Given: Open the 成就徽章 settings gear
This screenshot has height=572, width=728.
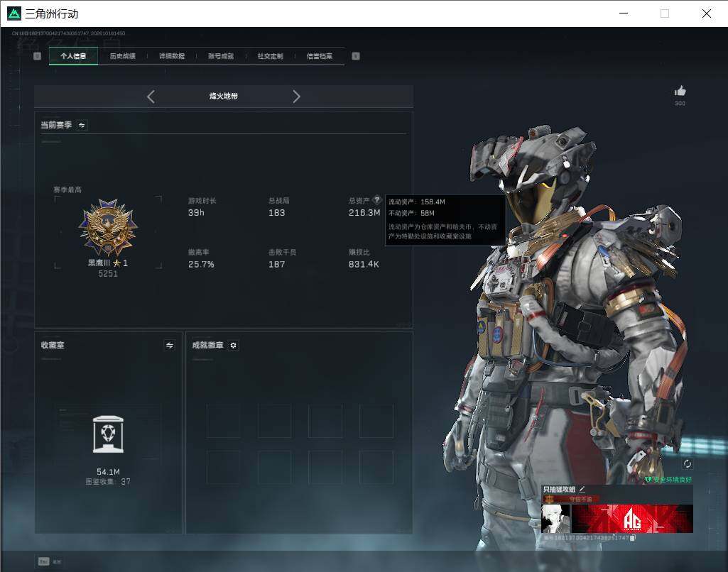Looking at the screenshot, I should point(234,346).
